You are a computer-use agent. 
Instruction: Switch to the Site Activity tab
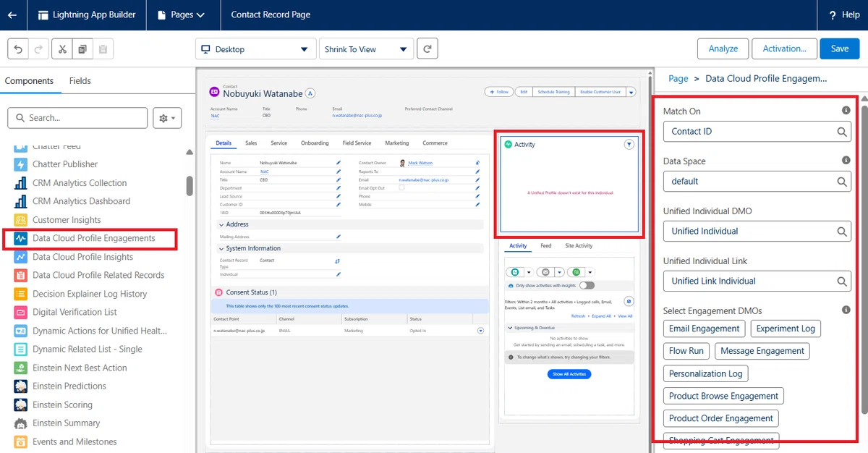point(579,246)
